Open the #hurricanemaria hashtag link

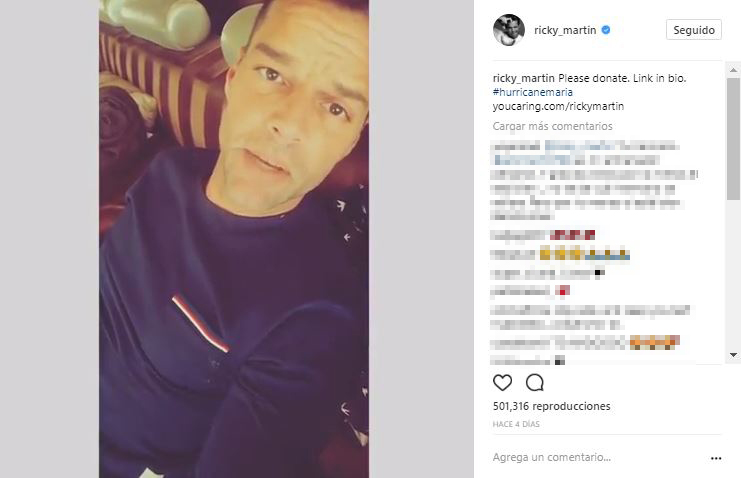(533, 92)
